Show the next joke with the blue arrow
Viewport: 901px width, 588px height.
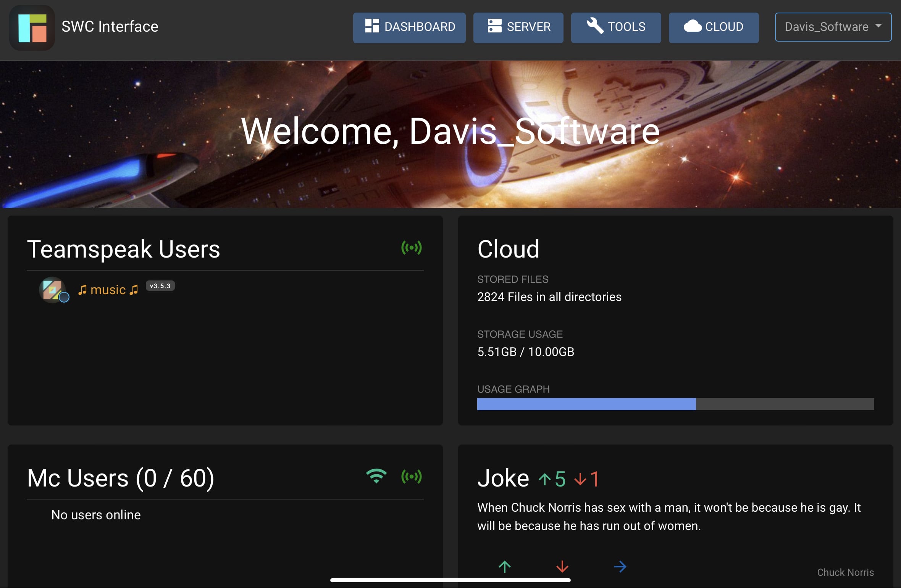620,567
